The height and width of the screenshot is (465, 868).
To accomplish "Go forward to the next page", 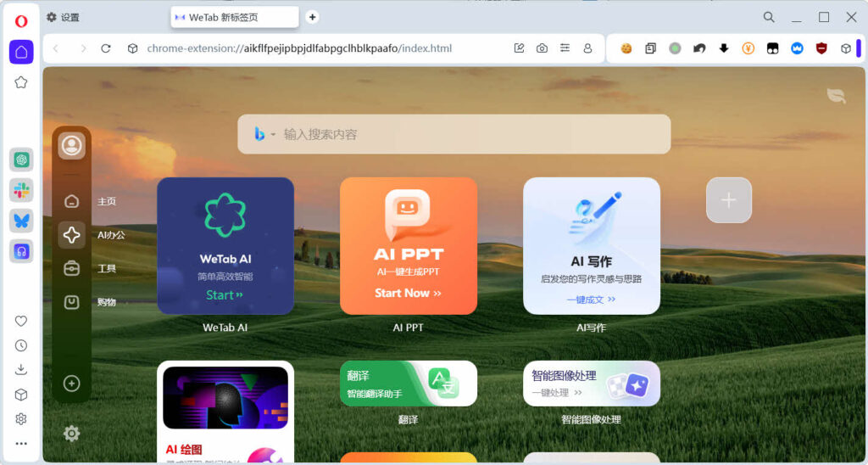I will point(83,48).
